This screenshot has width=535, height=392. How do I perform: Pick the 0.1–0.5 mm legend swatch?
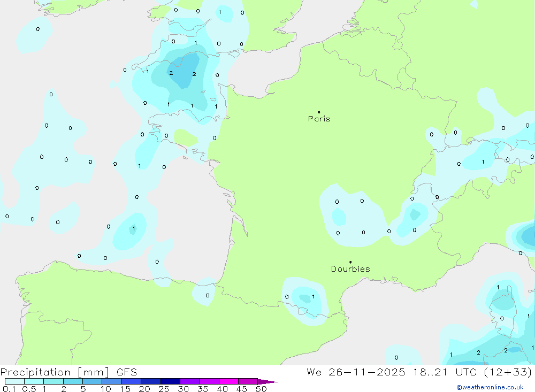pyautogui.click(x=14, y=381)
